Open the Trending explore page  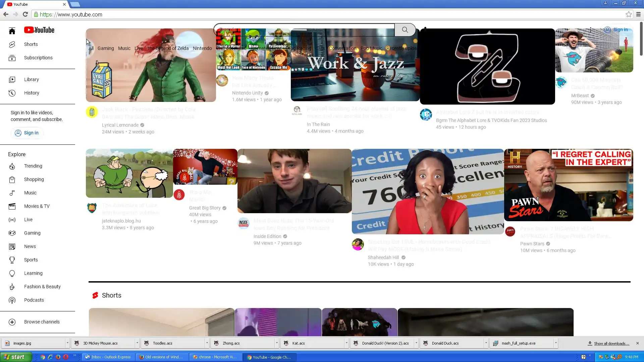point(33,166)
